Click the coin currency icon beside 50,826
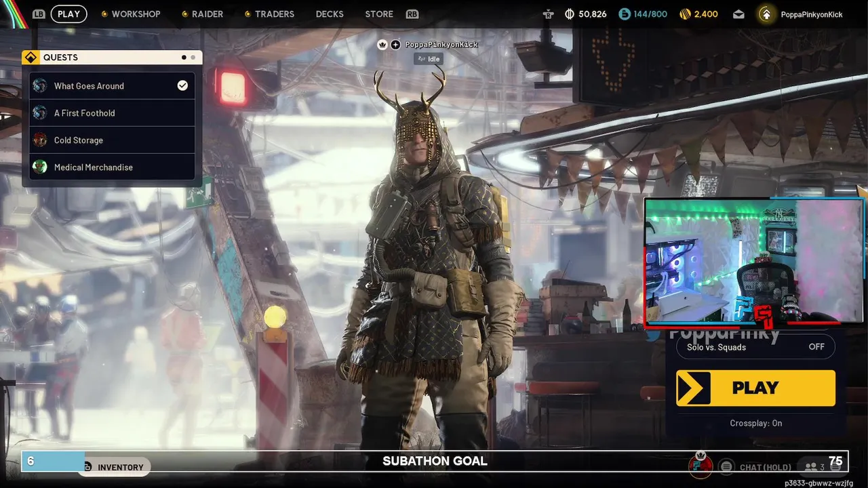 click(570, 14)
